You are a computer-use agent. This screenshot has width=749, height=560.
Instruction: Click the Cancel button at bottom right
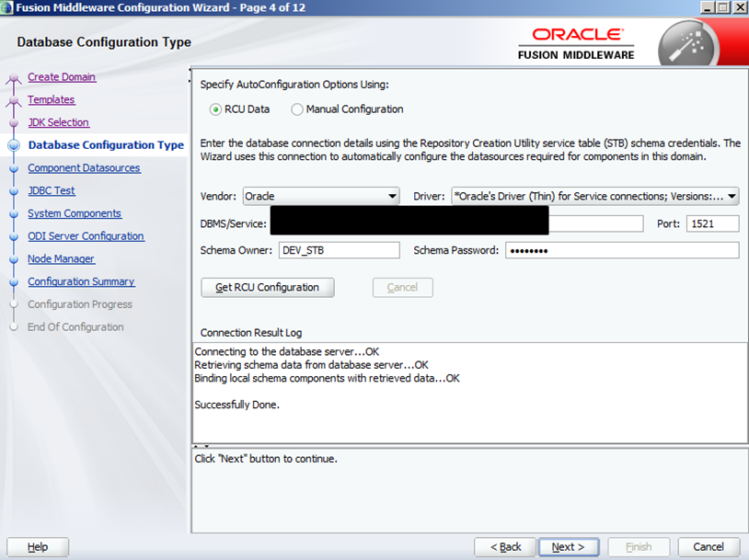(x=708, y=547)
